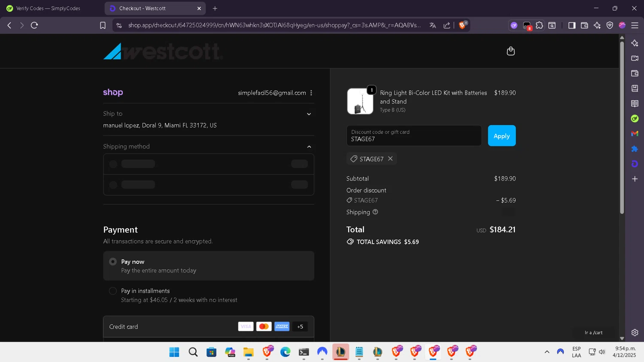
Task: Open the cart bag icon
Action: 510,51
